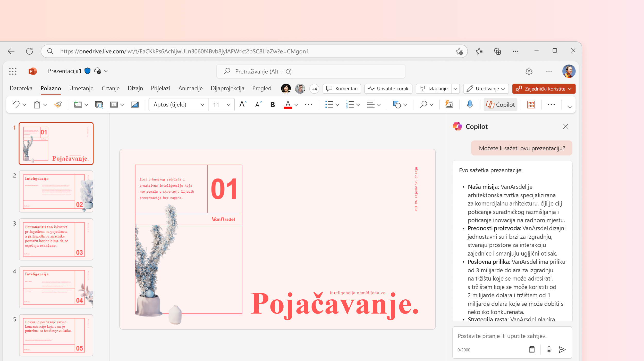The height and width of the screenshot is (361, 644).
Task: Click the Designer icon in ribbon
Action: pos(449,104)
